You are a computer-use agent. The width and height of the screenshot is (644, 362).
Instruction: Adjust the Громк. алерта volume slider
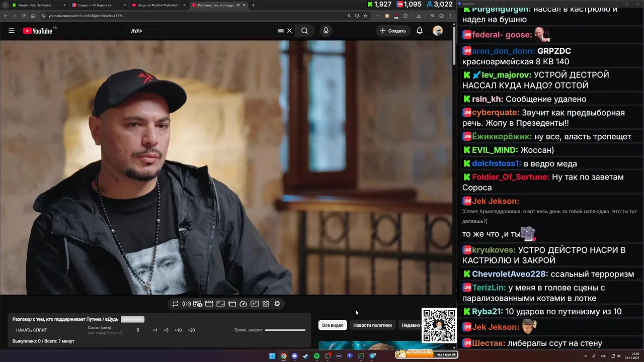coord(285,330)
